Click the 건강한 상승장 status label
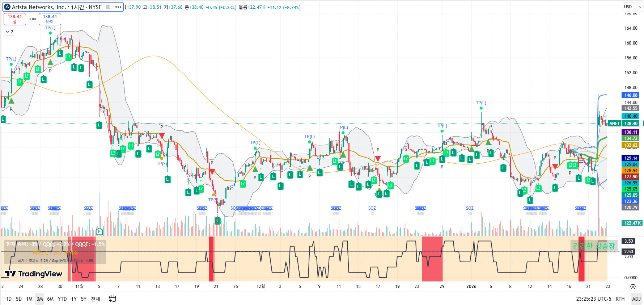The image size is (644, 305). (594, 246)
